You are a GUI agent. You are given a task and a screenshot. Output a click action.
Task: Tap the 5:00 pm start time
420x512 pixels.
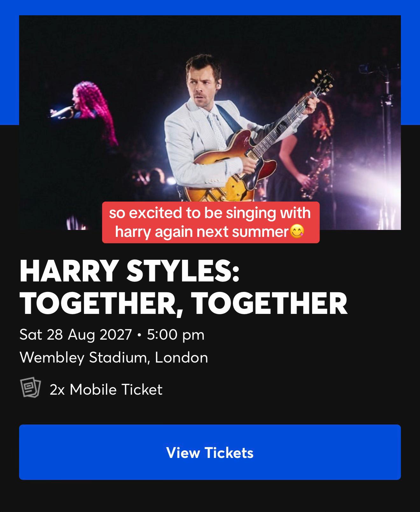click(x=176, y=335)
